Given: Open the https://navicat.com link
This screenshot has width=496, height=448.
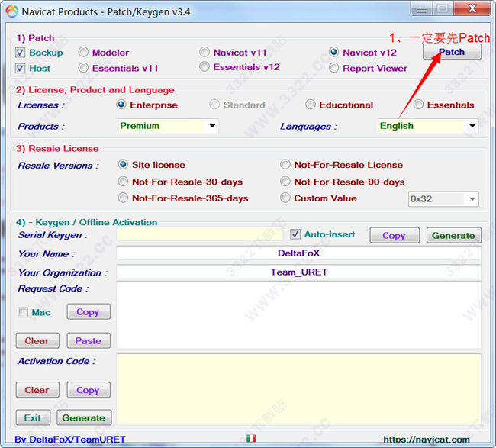Looking at the screenshot, I should coord(427,439).
